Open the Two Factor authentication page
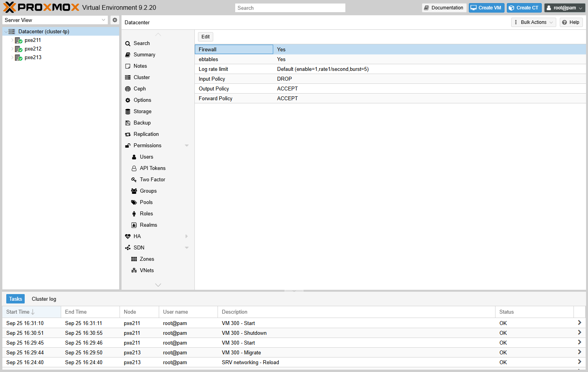The width and height of the screenshot is (588, 372). coord(152,180)
